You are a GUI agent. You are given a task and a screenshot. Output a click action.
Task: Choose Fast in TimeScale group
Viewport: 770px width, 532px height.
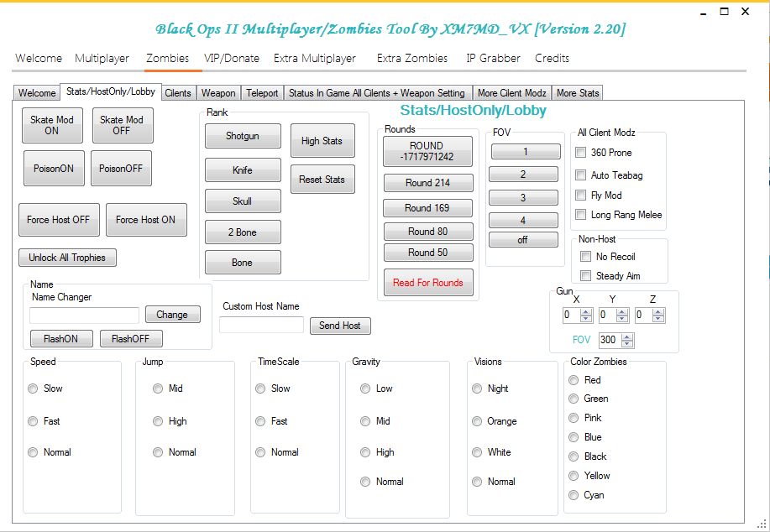pyautogui.click(x=260, y=421)
